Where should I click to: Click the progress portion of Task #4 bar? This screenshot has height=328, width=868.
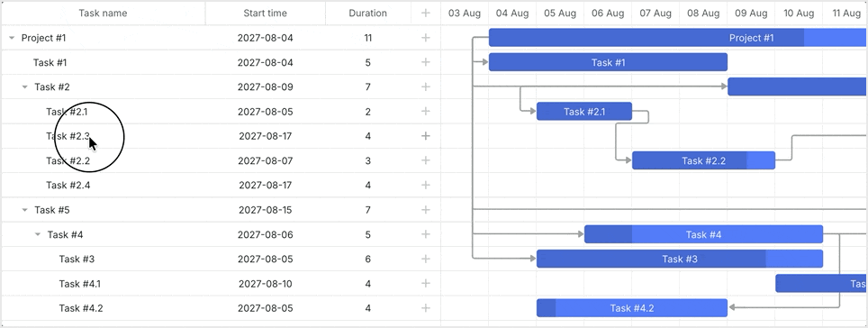click(609, 234)
